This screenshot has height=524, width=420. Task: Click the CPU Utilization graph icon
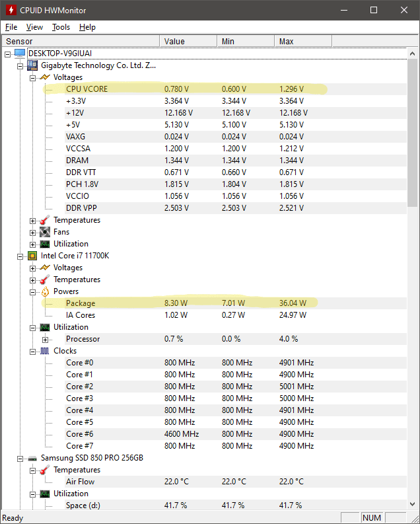[45, 327]
